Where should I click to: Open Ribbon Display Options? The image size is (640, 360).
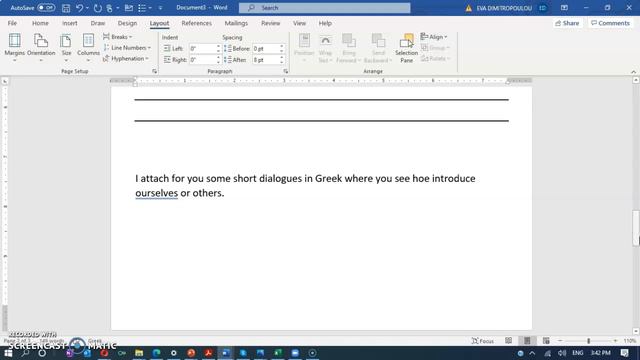tap(564, 8)
